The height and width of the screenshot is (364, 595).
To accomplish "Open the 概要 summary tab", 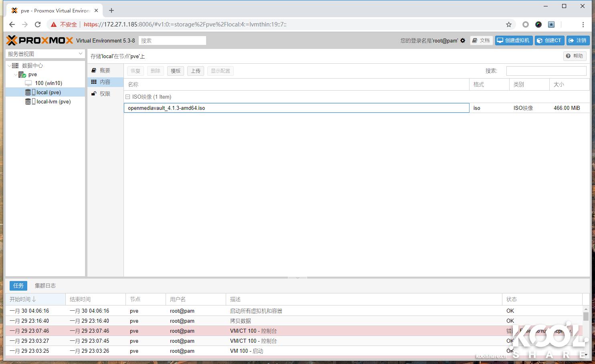I will (105, 71).
